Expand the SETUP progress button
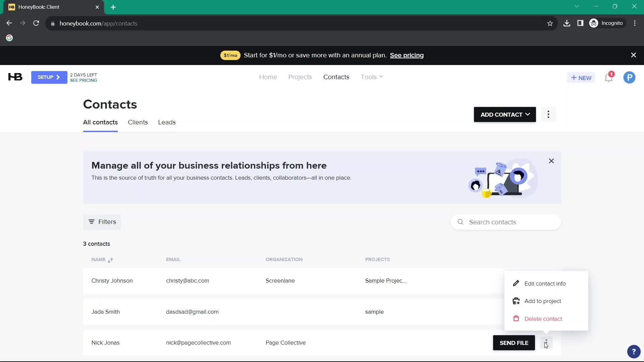Image resolution: width=644 pixels, height=362 pixels. (49, 77)
